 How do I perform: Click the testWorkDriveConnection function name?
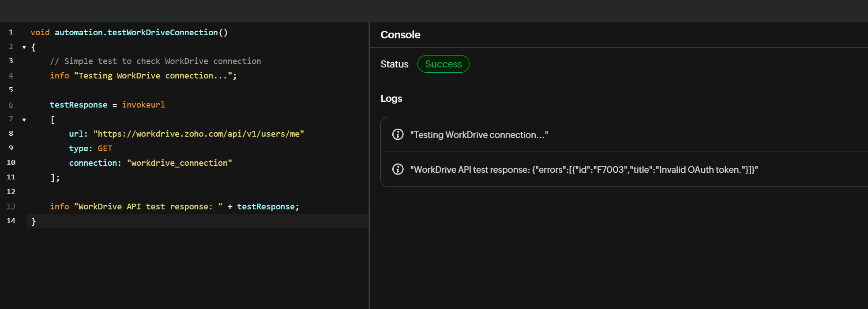162,33
